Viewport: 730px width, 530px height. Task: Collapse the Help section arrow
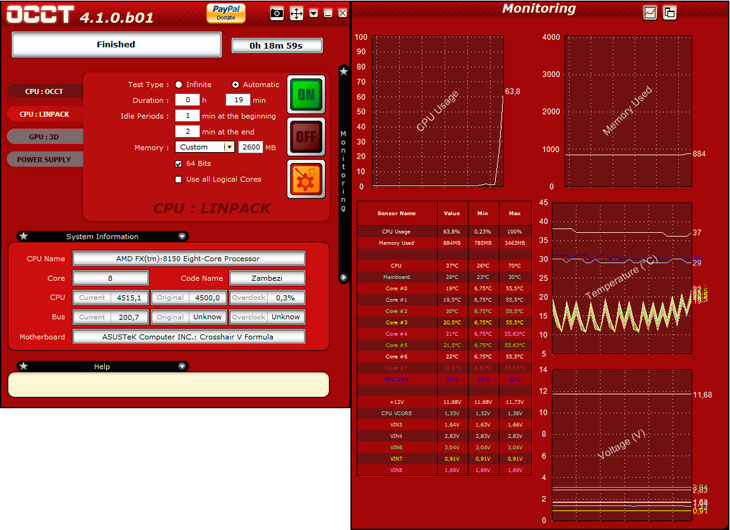click(x=182, y=366)
